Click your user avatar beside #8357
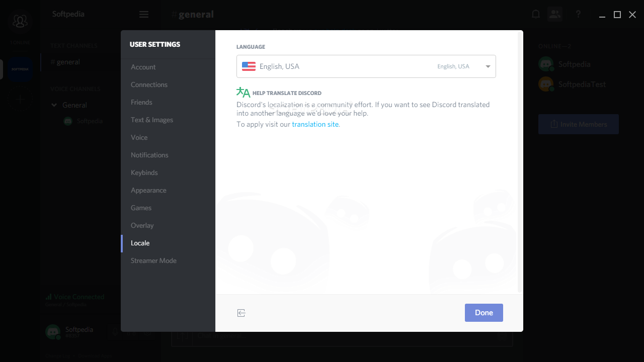Image resolution: width=644 pixels, height=362 pixels. coord(53,332)
